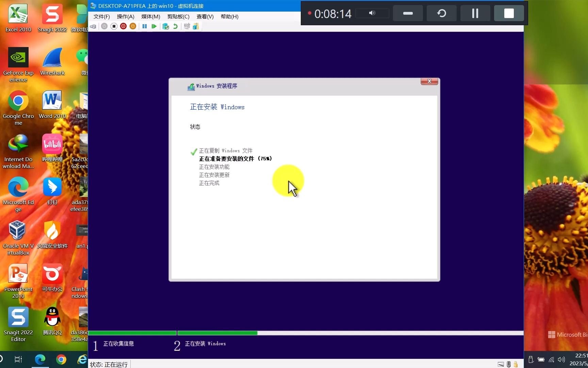
Task: Open the 腾讯QQ desktop icon
Action: (52, 321)
